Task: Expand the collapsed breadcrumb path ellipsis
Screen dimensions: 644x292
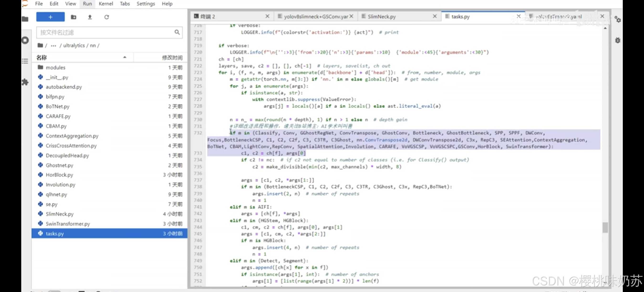Action: (x=53, y=46)
